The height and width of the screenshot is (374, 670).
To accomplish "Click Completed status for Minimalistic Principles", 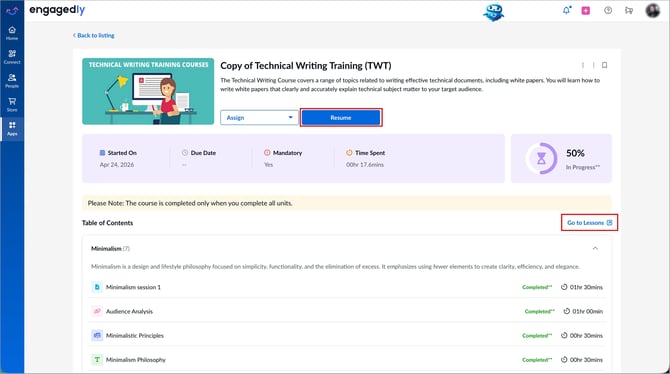I will tap(537, 336).
